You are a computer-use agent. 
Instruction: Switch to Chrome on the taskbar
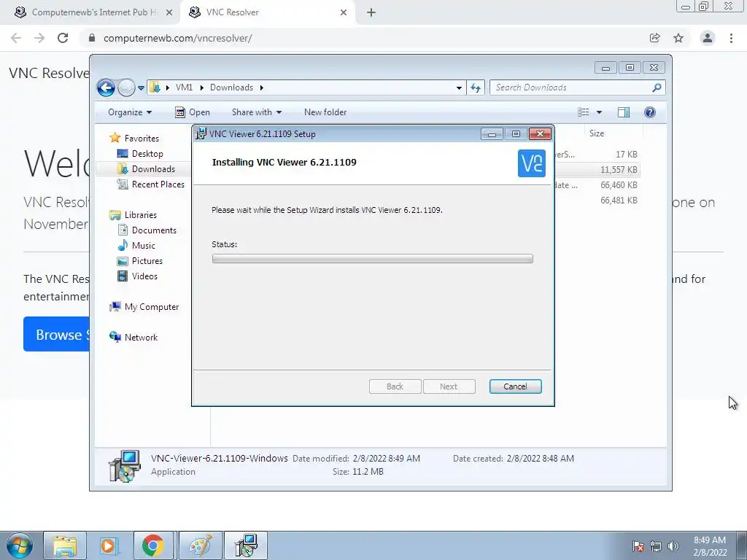pos(153,545)
